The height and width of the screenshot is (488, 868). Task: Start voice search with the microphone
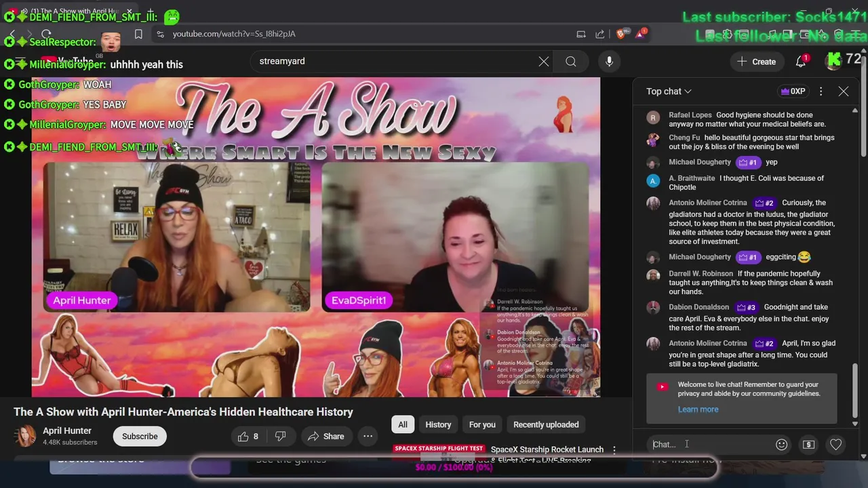pos(609,62)
